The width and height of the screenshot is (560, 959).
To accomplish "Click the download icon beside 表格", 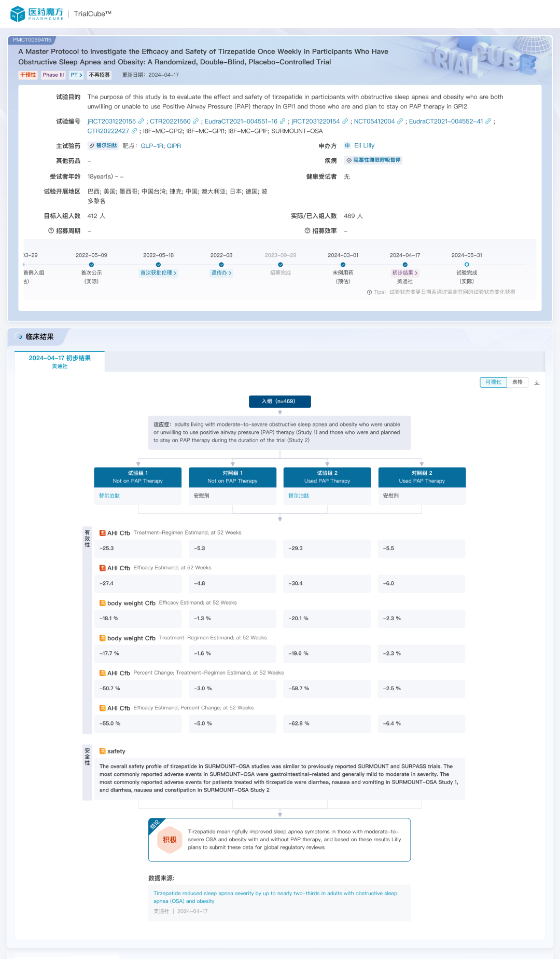I will pyautogui.click(x=537, y=382).
